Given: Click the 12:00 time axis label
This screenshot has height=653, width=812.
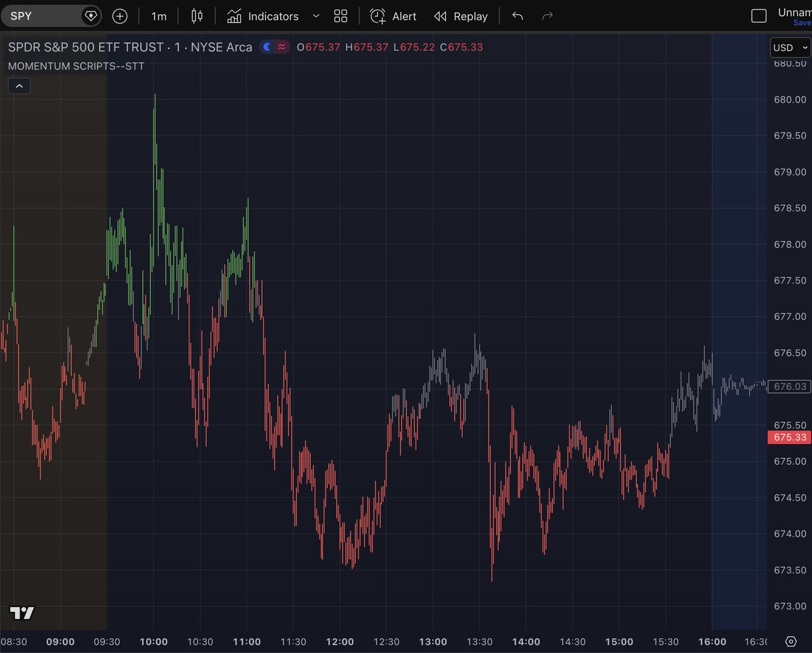Looking at the screenshot, I should click(x=340, y=641).
